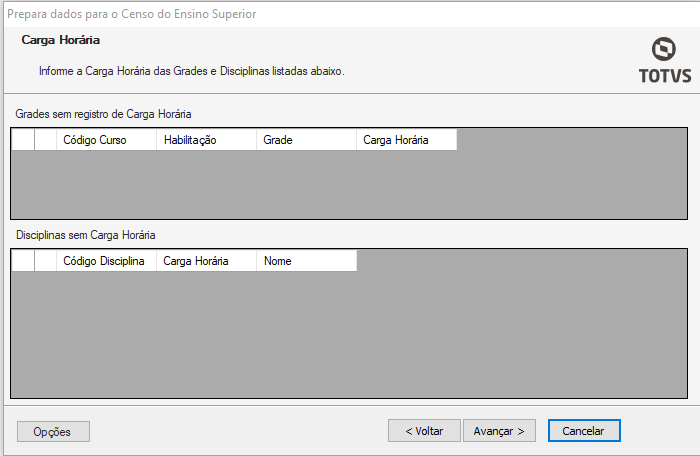Viewport: 700px width, 456px height.
Task: Click the Grade column header
Action: pyautogui.click(x=306, y=140)
